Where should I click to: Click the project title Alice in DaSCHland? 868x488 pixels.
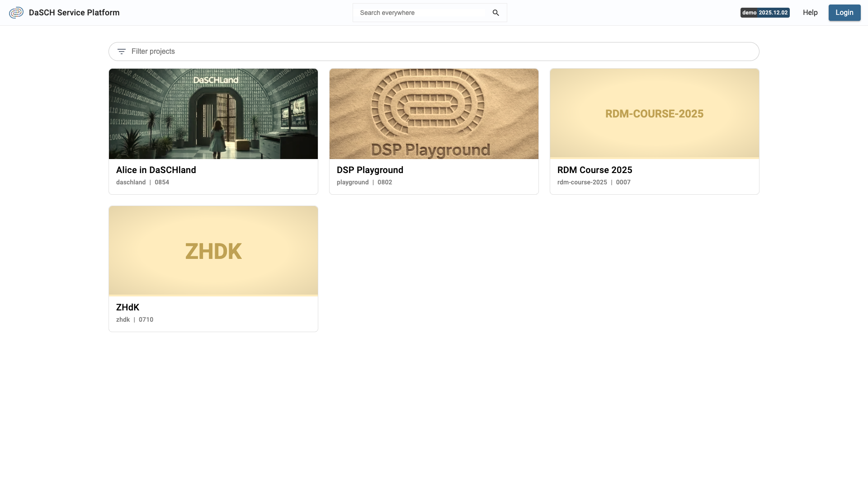click(156, 170)
